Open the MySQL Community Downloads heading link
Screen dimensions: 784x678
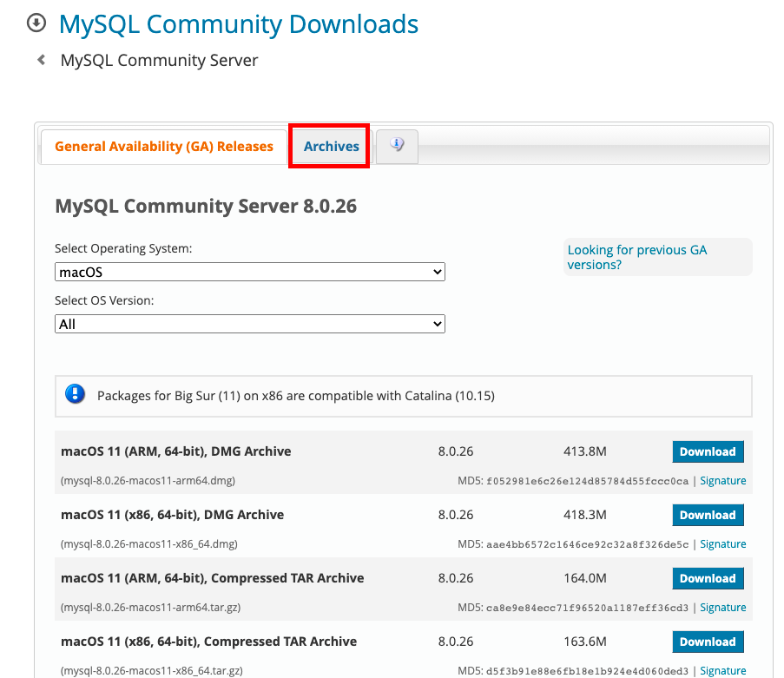pyautogui.click(x=239, y=24)
